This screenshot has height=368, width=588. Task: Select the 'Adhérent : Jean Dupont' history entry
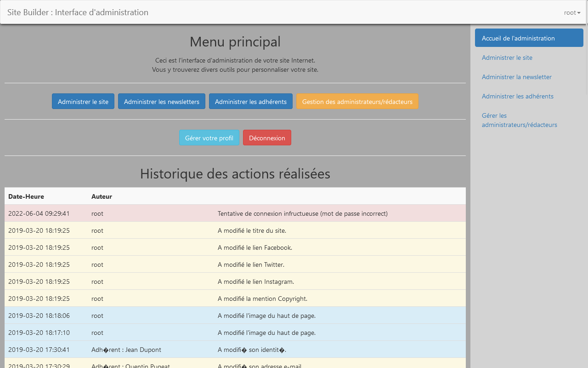pyautogui.click(x=235, y=350)
